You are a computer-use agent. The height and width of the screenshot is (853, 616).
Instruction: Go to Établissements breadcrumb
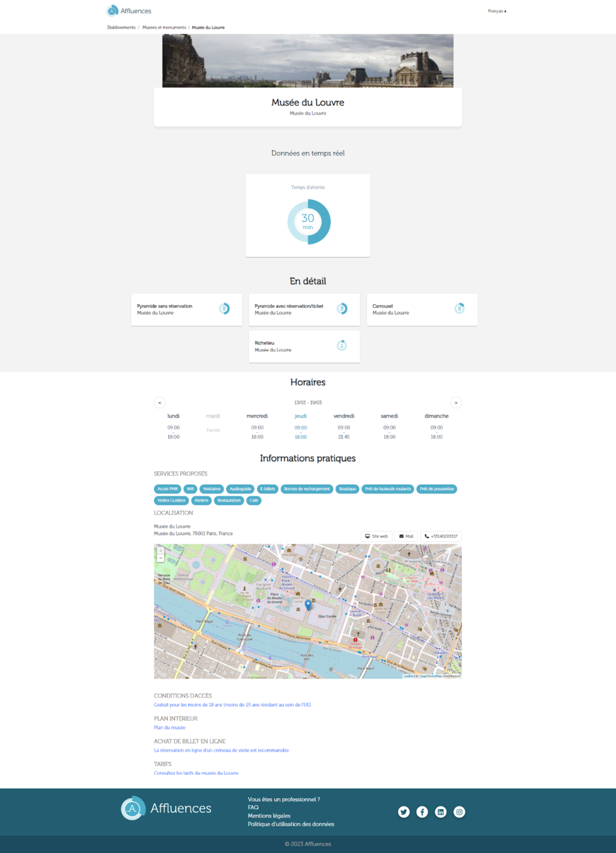point(121,27)
